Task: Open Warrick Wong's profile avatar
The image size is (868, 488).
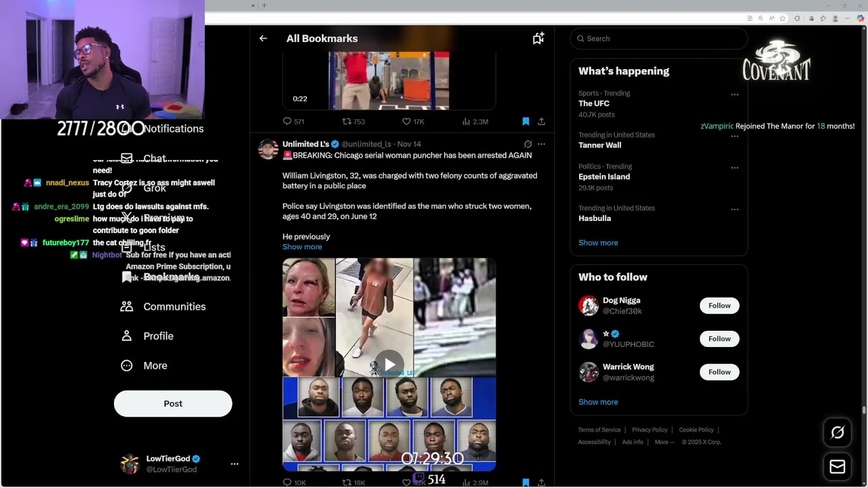Action: [x=589, y=372]
